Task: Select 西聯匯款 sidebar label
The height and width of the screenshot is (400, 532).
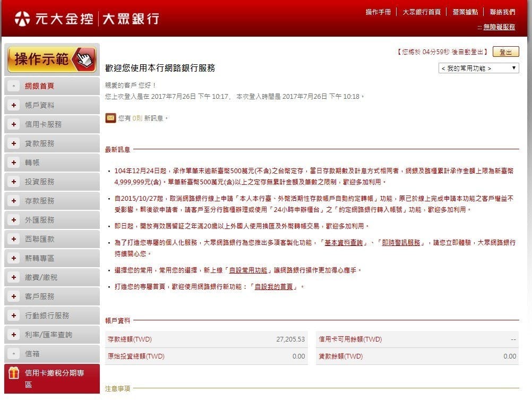Action: 40,239
